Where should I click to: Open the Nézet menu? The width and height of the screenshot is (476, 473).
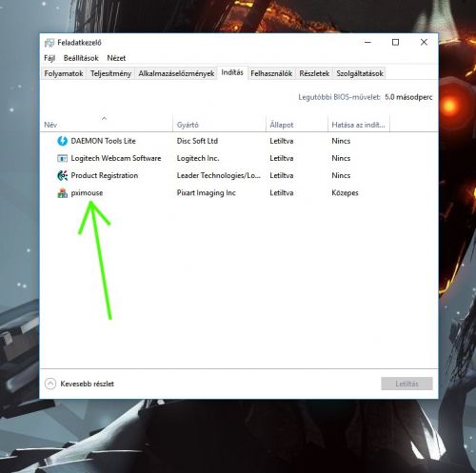click(116, 58)
